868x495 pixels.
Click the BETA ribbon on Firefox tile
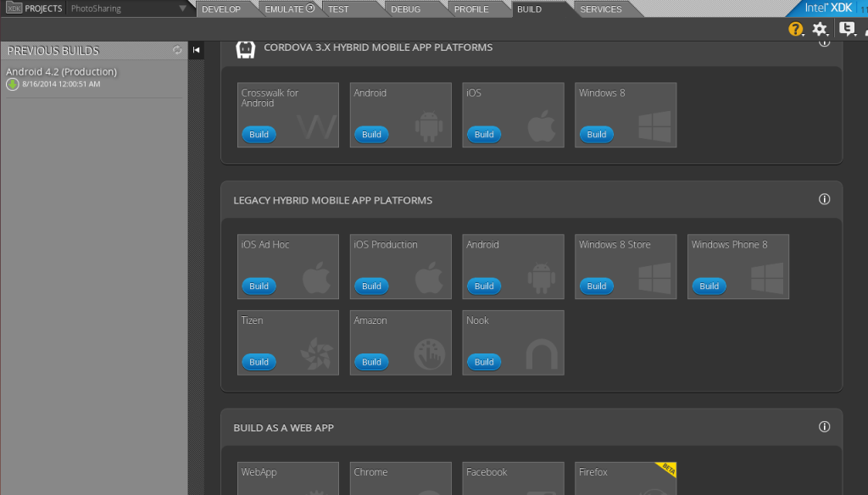[x=667, y=469]
